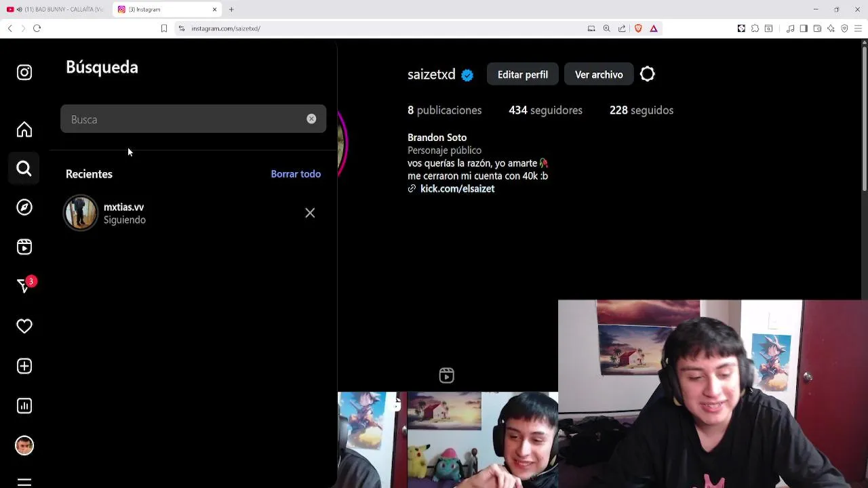Click mxtias.vv profile picture thumbnail
The height and width of the screenshot is (488, 868).
click(x=81, y=213)
